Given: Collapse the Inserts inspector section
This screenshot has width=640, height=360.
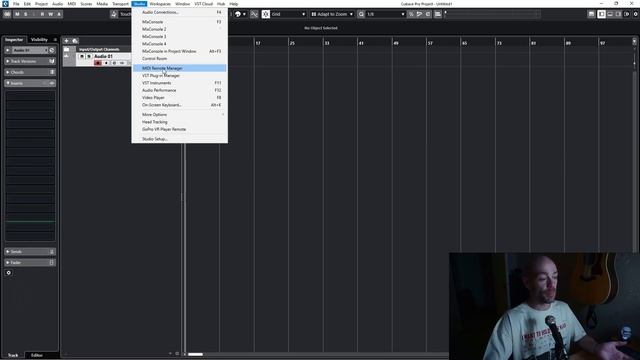Looking at the screenshot, I should pyautogui.click(x=30, y=83).
